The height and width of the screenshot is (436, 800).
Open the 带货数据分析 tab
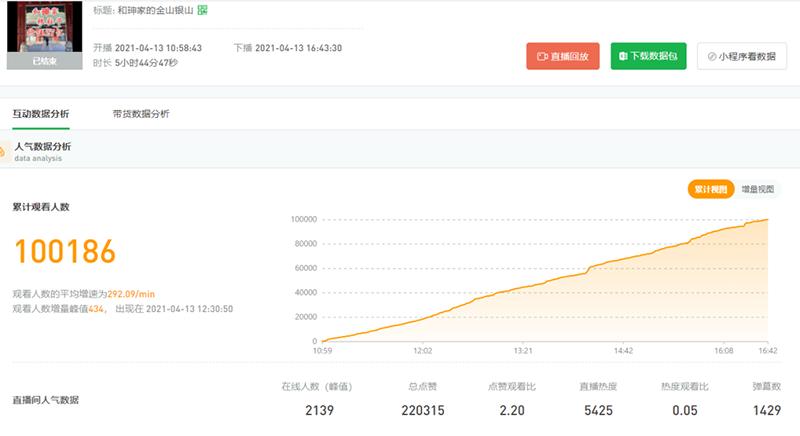(x=141, y=114)
